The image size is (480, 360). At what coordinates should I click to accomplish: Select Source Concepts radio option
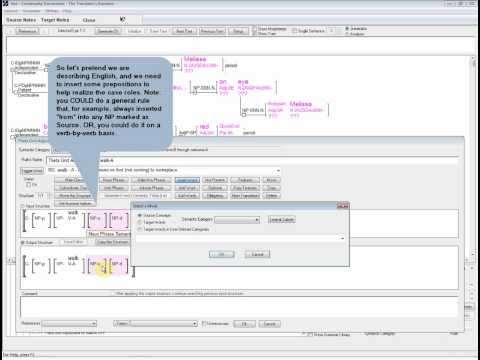coord(140,216)
